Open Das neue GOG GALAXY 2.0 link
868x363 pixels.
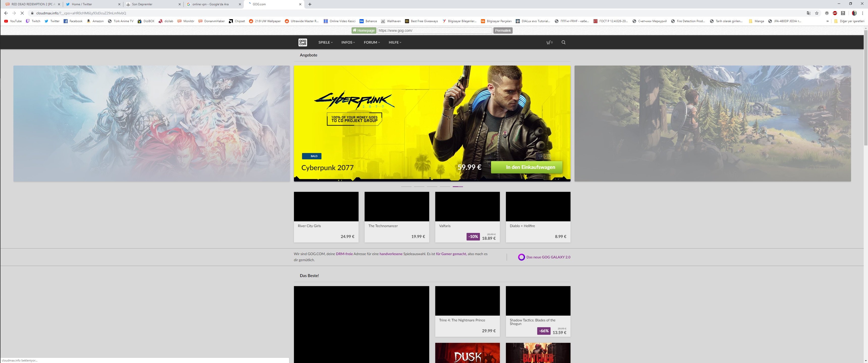(x=548, y=257)
